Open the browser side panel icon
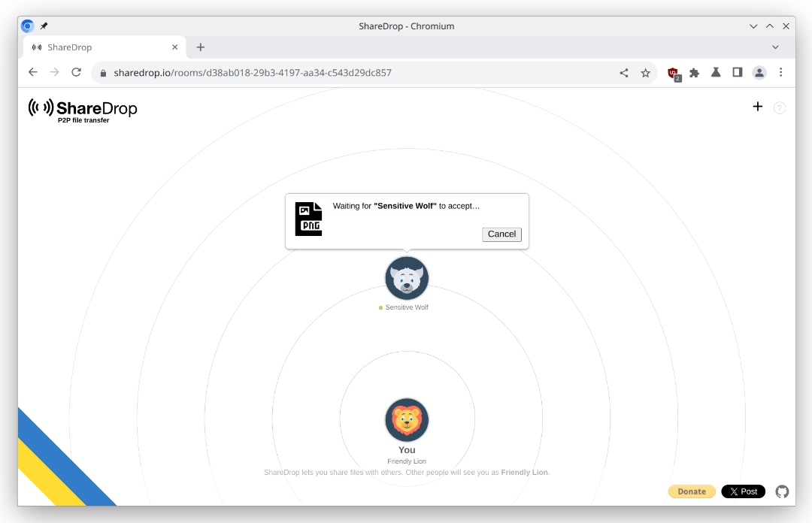This screenshot has height=523, width=812. tap(738, 72)
